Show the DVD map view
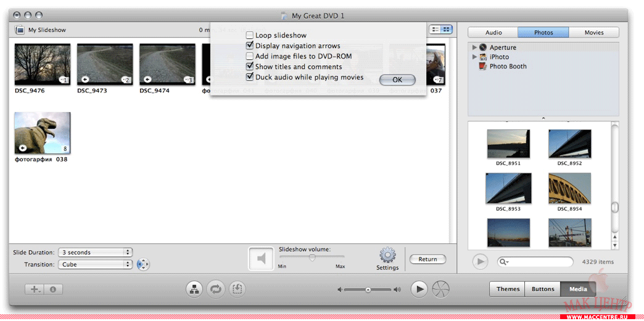 tap(194, 290)
